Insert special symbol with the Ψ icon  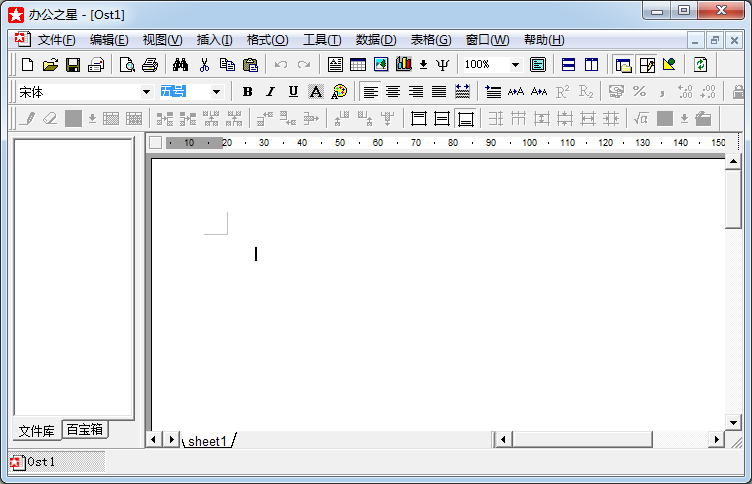coord(443,65)
